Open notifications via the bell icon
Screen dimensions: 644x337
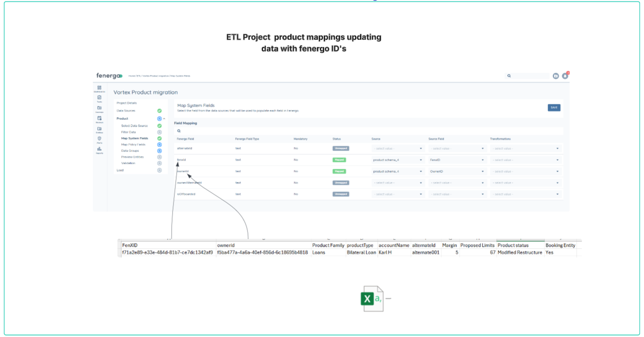565,76
